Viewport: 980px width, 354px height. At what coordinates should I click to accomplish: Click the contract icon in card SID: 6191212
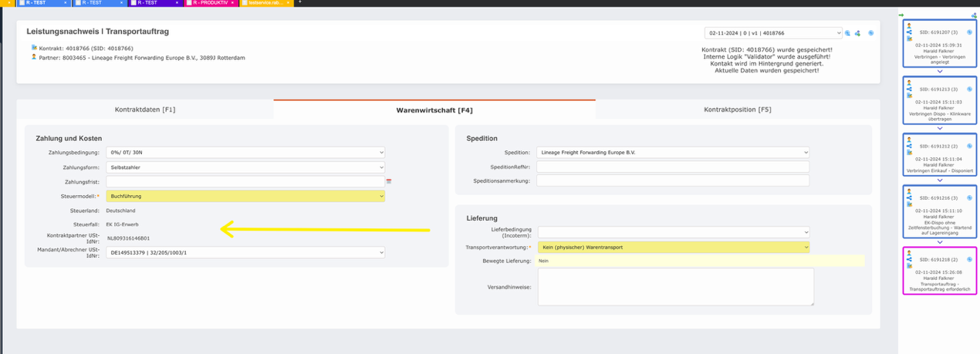point(909,151)
